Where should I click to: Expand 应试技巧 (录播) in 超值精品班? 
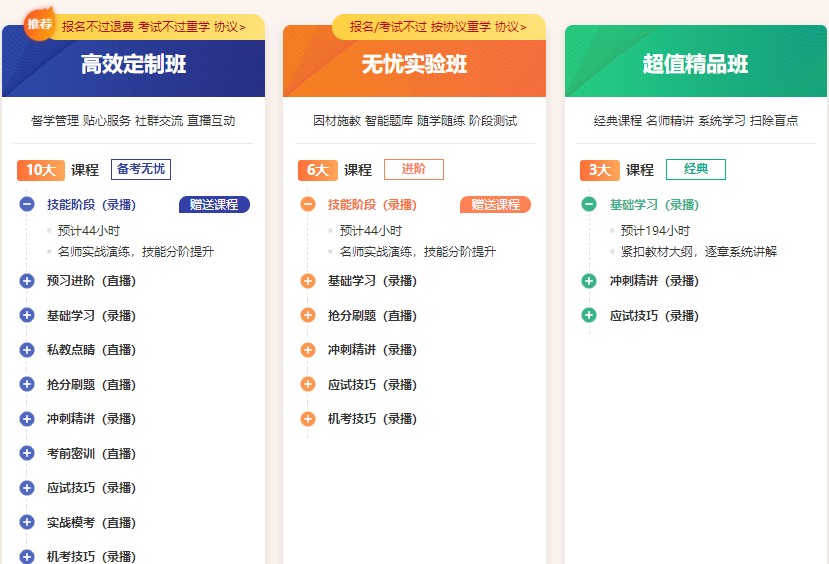tap(589, 315)
